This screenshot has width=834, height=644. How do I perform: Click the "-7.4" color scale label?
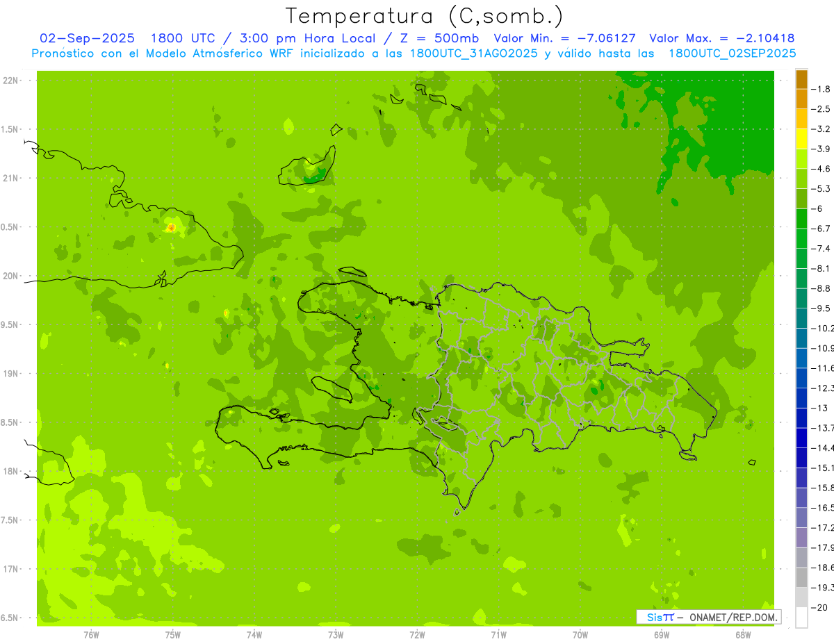point(821,248)
